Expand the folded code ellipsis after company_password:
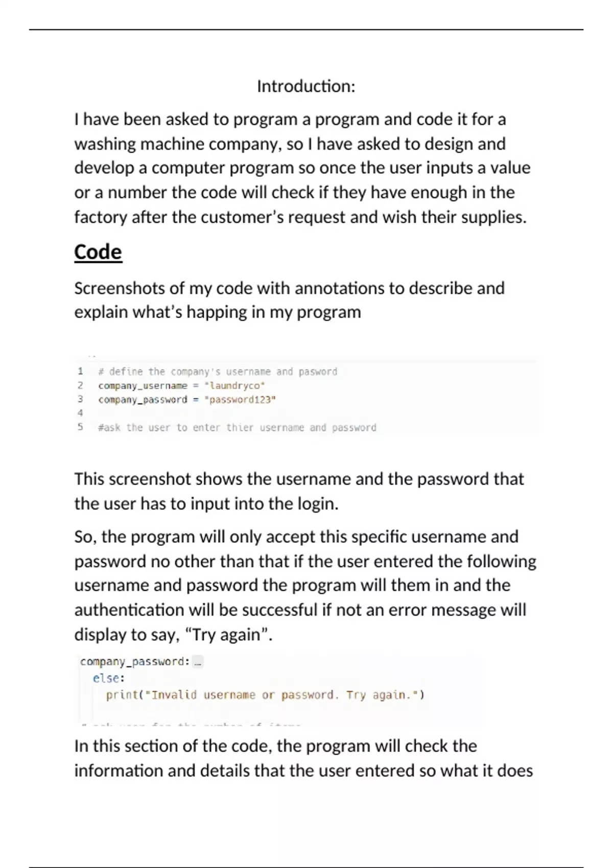Viewport: 613px width, 868px height. tap(198, 662)
